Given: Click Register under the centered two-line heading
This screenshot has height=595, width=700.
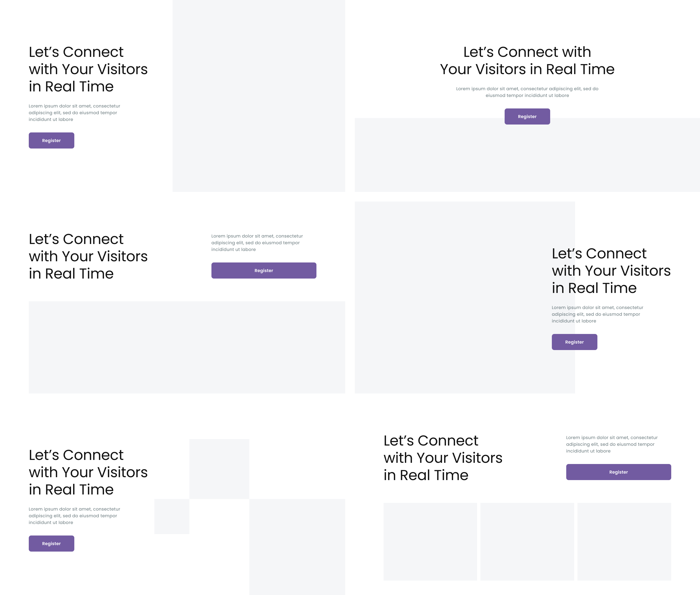Looking at the screenshot, I should [x=527, y=116].
